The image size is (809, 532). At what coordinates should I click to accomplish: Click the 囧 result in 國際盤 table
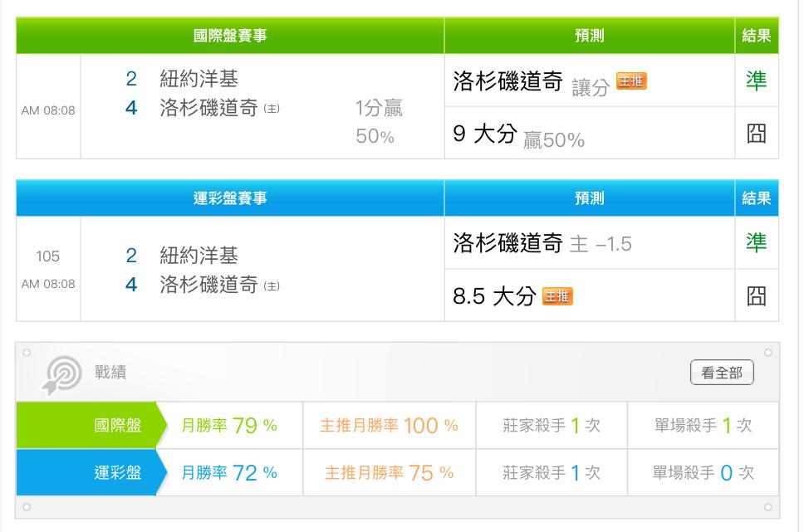click(x=757, y=134)
